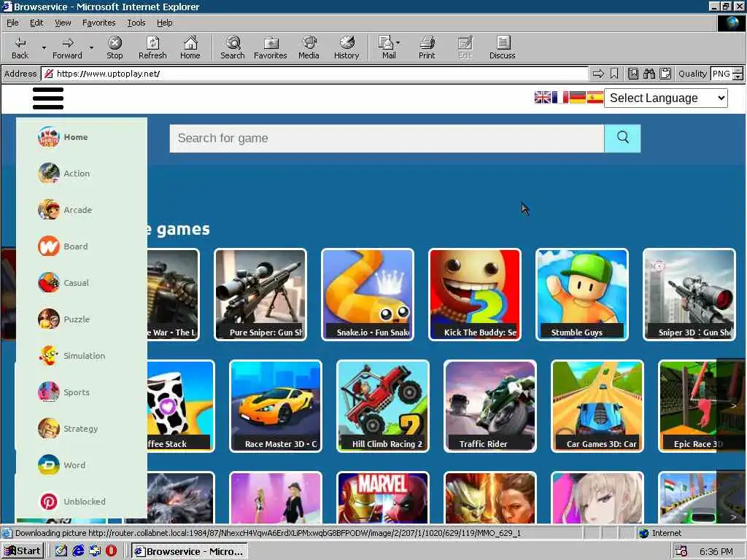Open the Stumble Guys game thumbnail
This screenshot has height=560, width=747.
581,295
